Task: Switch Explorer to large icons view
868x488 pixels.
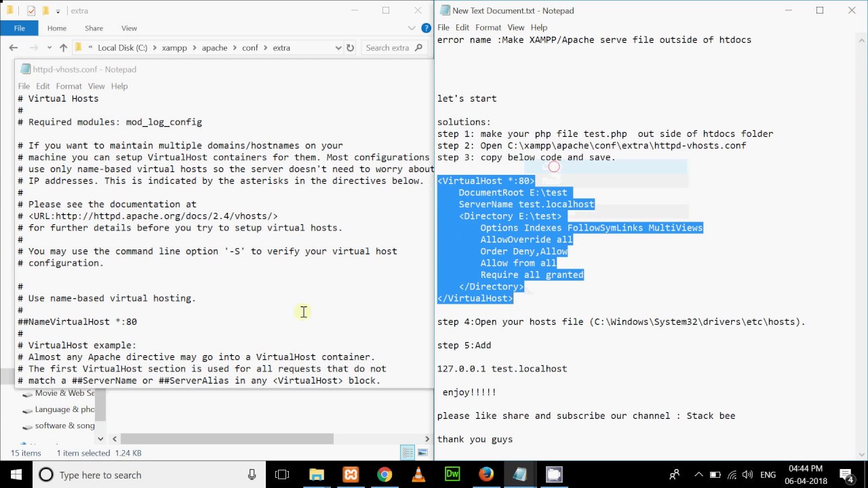Action: [x=422, y=453]
